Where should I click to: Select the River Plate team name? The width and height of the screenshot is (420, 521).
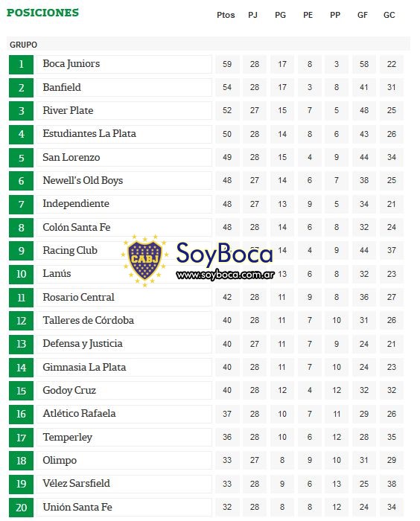[x=68, y=110]
